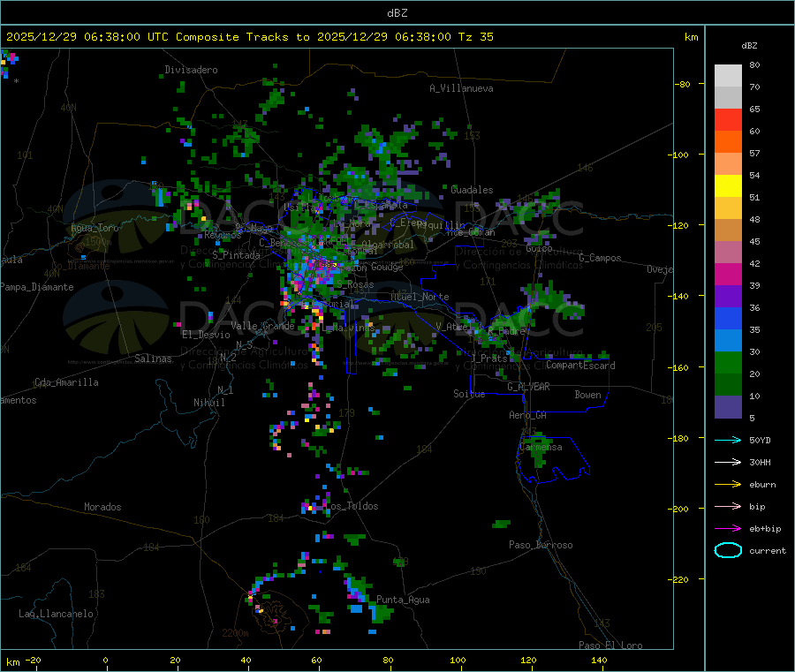The width and height of the screenshot is (795, 672).
Task: Click the Reyunos map label
Action: tap(223, 235)
